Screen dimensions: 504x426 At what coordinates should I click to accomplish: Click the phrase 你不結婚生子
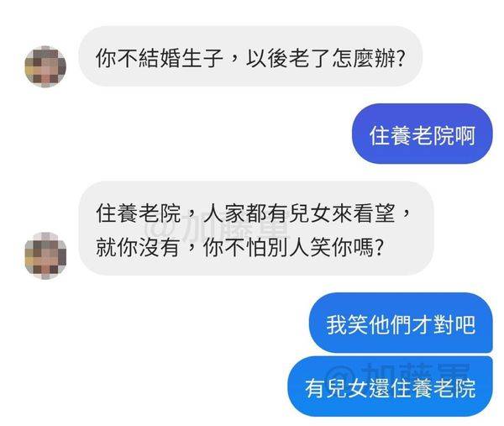tap(159, 58)
